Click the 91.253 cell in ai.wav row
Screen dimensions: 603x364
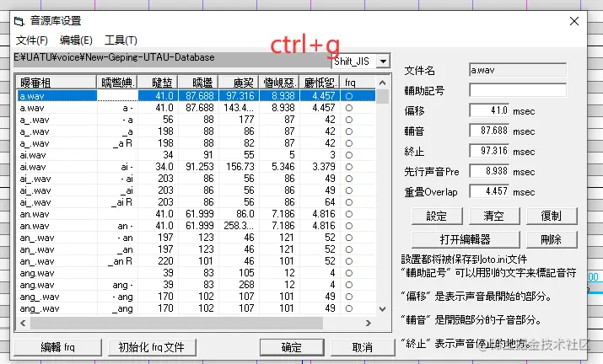[200, 167]
